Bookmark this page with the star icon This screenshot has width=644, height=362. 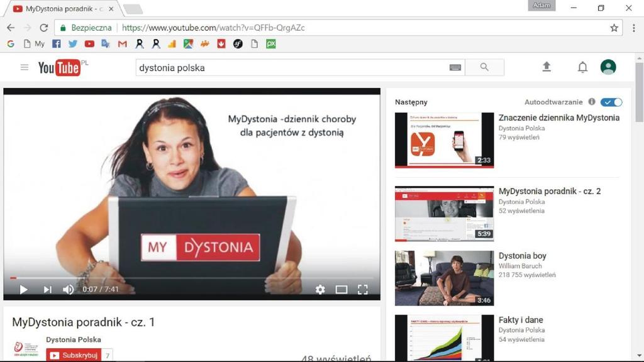click(614, 28)
